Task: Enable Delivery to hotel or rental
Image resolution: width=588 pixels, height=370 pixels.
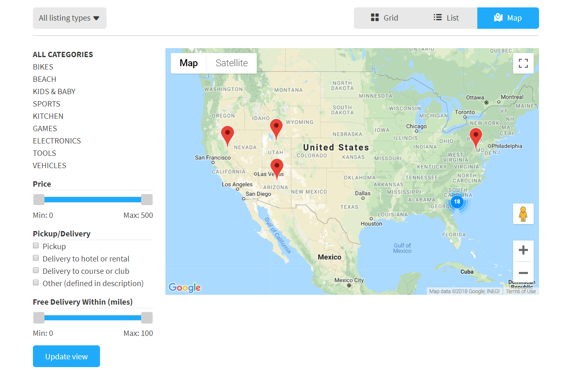Action: [x=36, y=258]
